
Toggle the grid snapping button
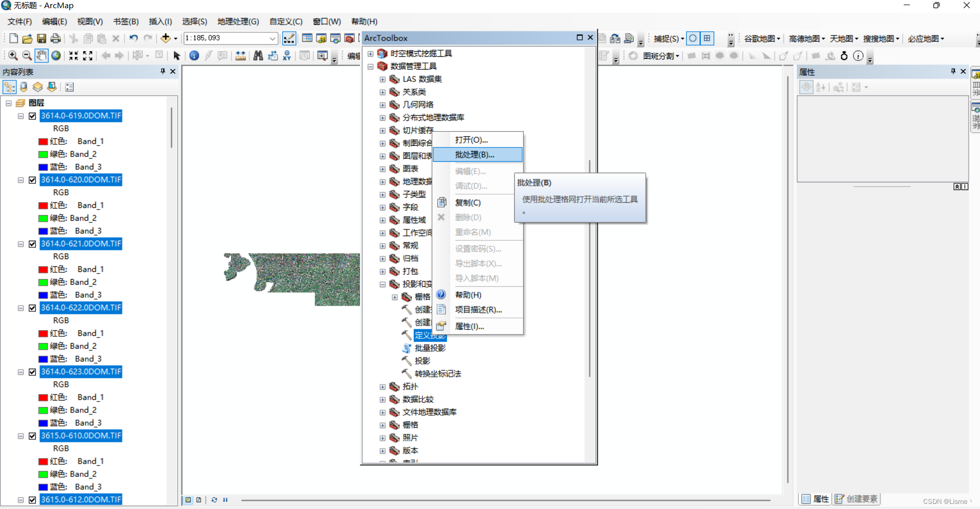(x=707, y=38)
